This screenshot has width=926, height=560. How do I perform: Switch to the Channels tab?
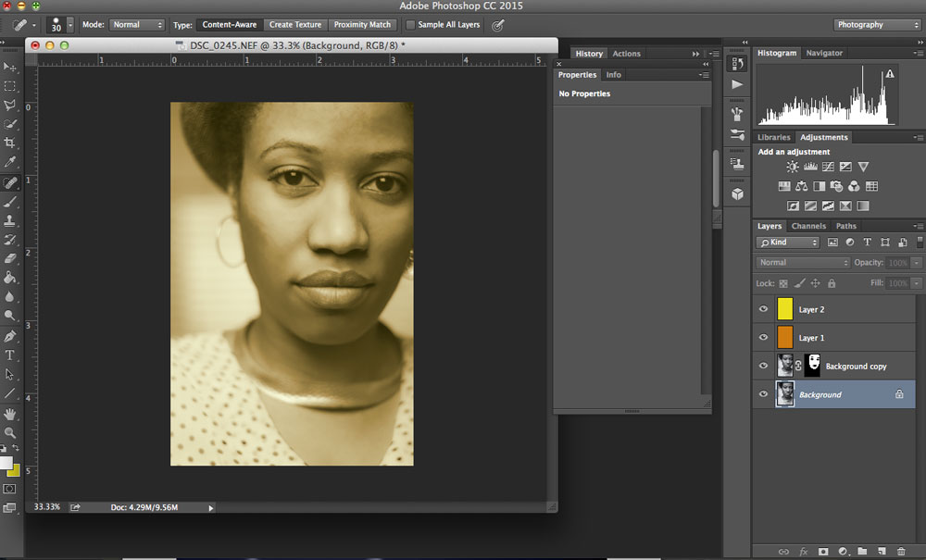[x=807, y=226]
